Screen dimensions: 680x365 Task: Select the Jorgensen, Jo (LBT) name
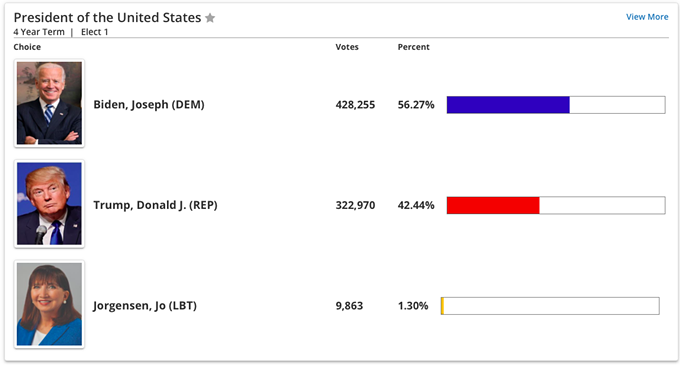coord(145,306)
